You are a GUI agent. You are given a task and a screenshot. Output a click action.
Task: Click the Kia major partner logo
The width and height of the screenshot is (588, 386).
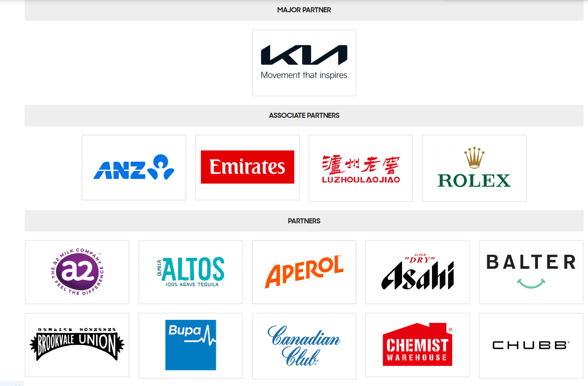[x=304, y=63]
